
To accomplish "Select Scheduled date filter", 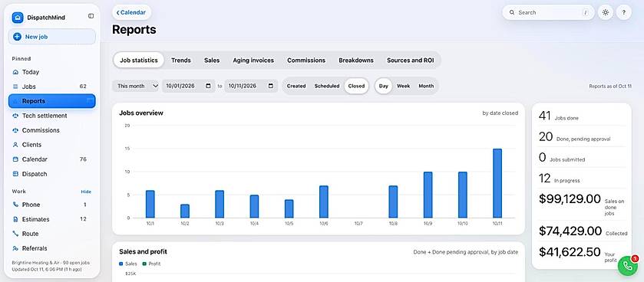I will click(x=327, y=86).
